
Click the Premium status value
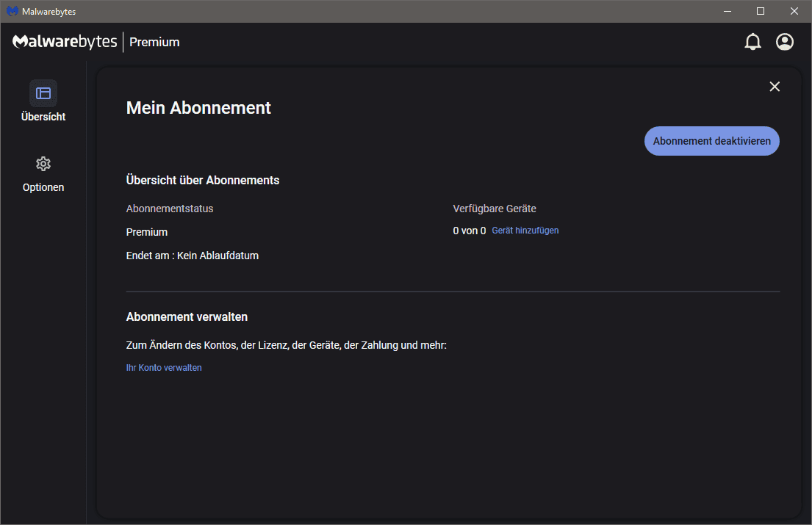[x=146, y=232]
